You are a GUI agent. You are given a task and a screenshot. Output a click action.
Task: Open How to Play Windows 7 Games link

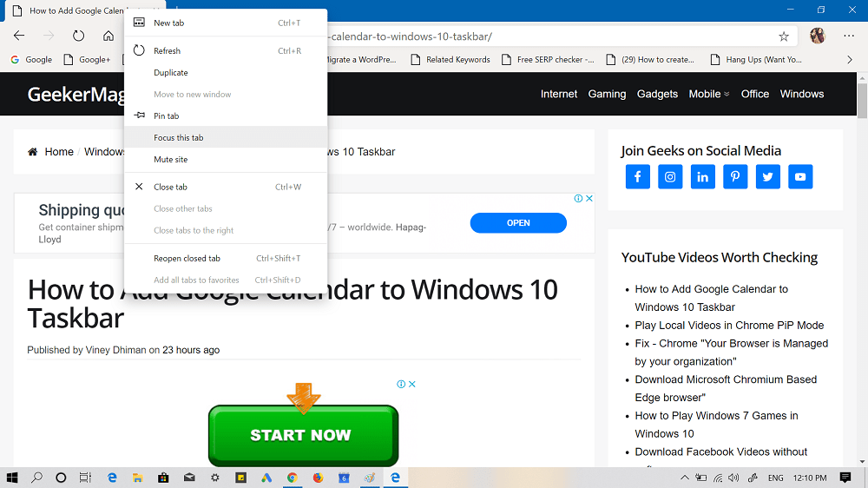716,425
